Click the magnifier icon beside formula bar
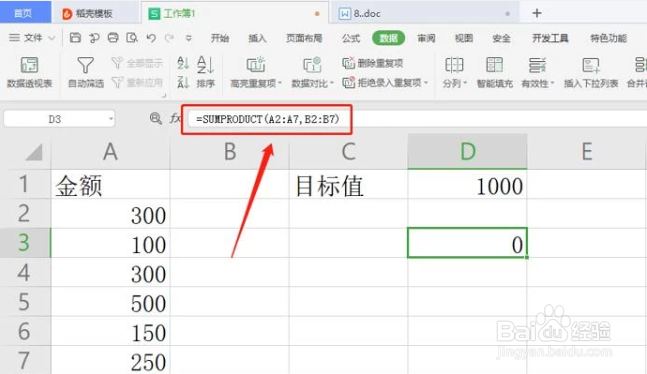 coord(155,118)
